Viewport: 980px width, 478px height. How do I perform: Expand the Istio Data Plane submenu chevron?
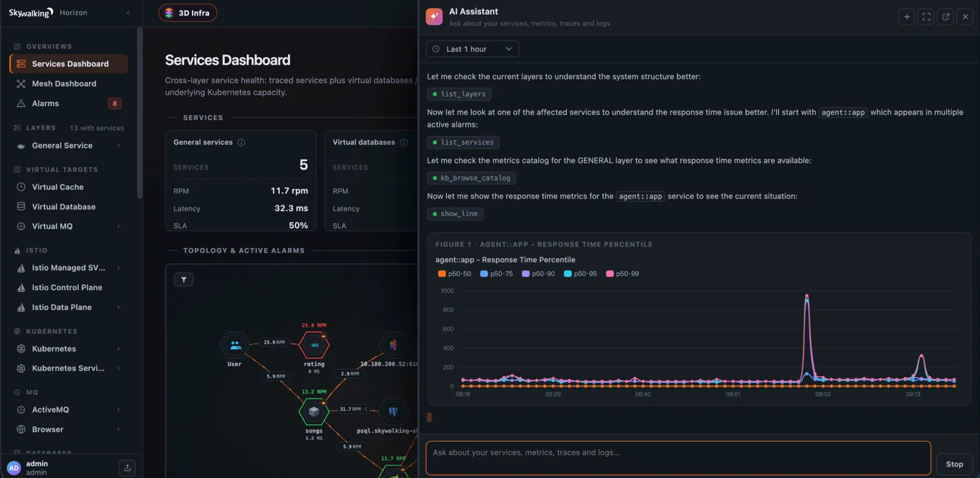pyautogui.click(x=118, y=307)
